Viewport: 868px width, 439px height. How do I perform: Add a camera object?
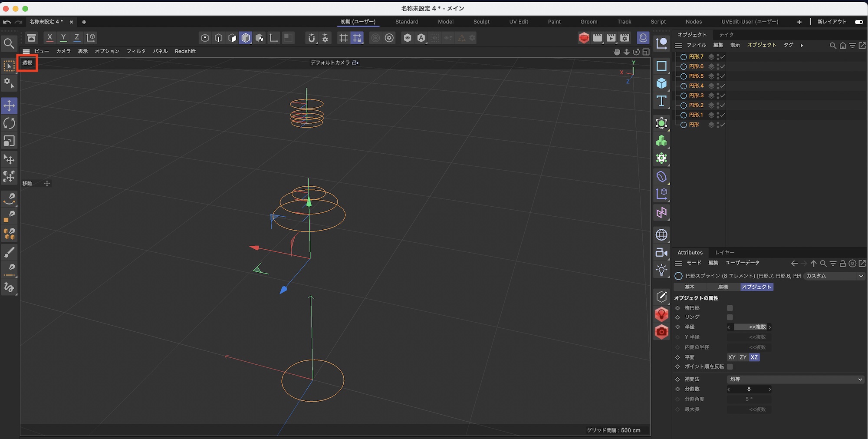point(661,252)
